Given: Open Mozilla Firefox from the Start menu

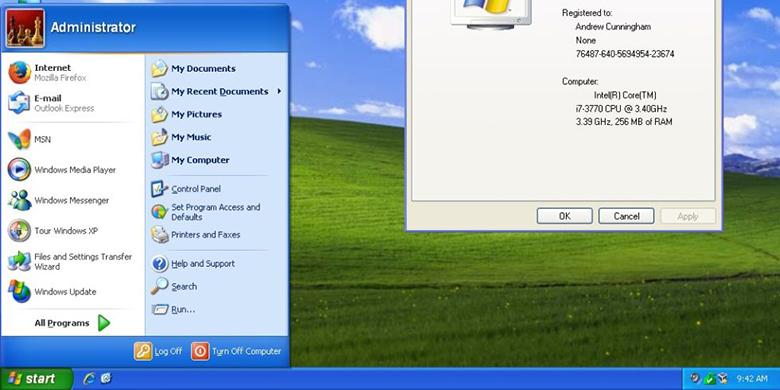Looking at the screenshot, I should click(73, 73).
